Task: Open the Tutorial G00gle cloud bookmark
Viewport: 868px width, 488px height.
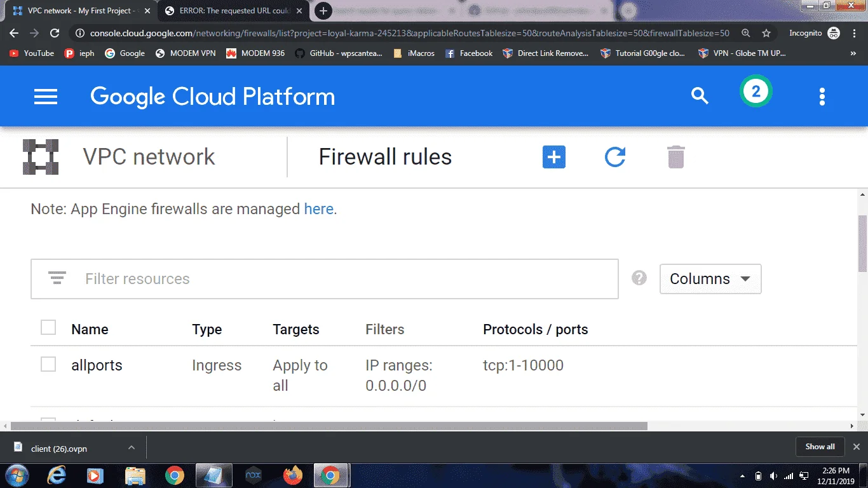Action: (x=642, y=53)
